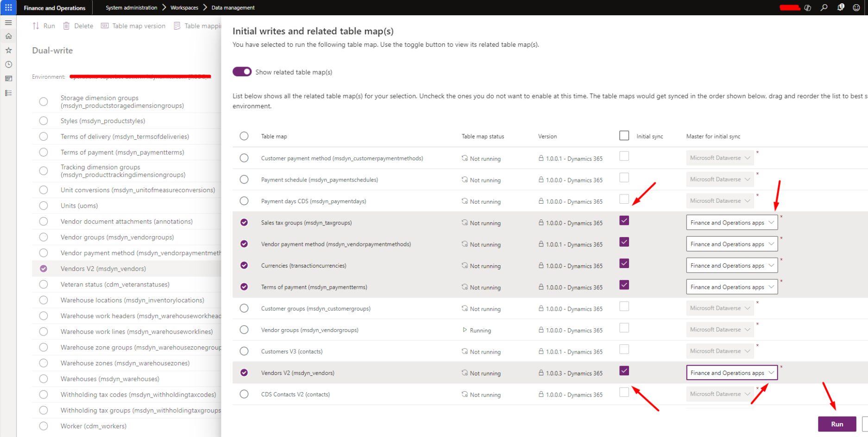Image resolution: width=868 pixels, height=437 pixels.
Task: Uncheck Initial sync for Sales tax groups
Action: 624,220
